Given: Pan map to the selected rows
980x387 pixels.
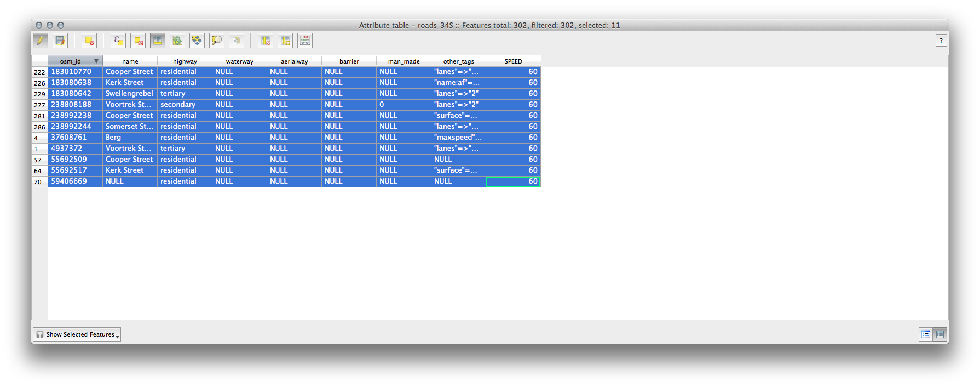Looking at the screenshot, I should [197, 41].
